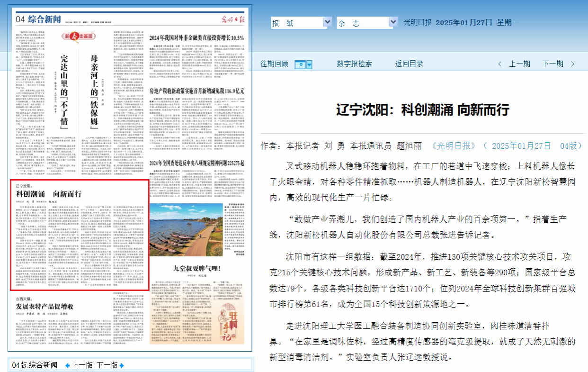
Task: Select highlighted 科创潮涌 向新而行 article on page
Action: point(80,235)
